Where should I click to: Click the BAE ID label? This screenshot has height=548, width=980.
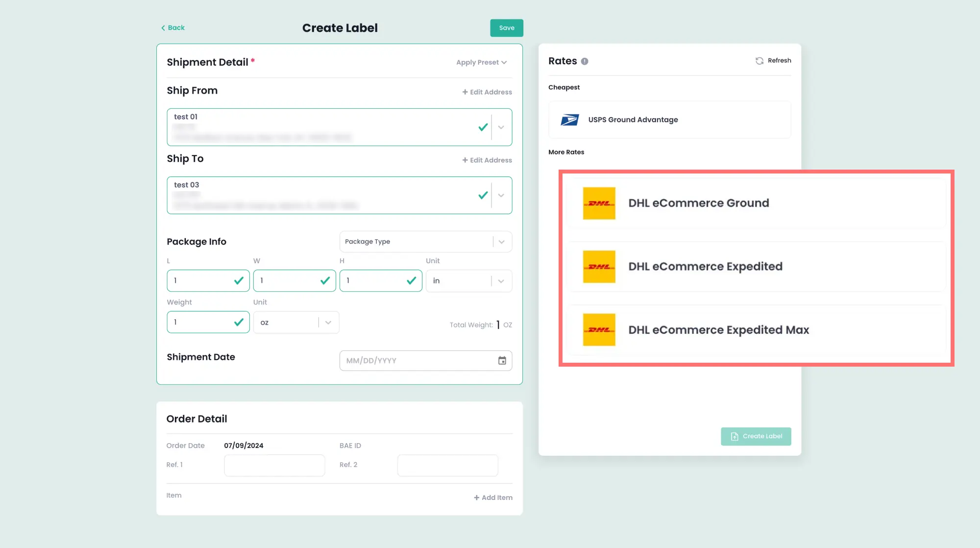click(350, 446)
